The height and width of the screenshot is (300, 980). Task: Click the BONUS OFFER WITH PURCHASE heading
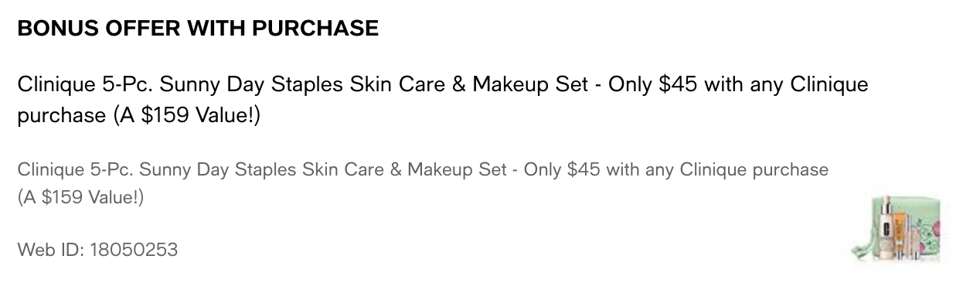point(198,29)
